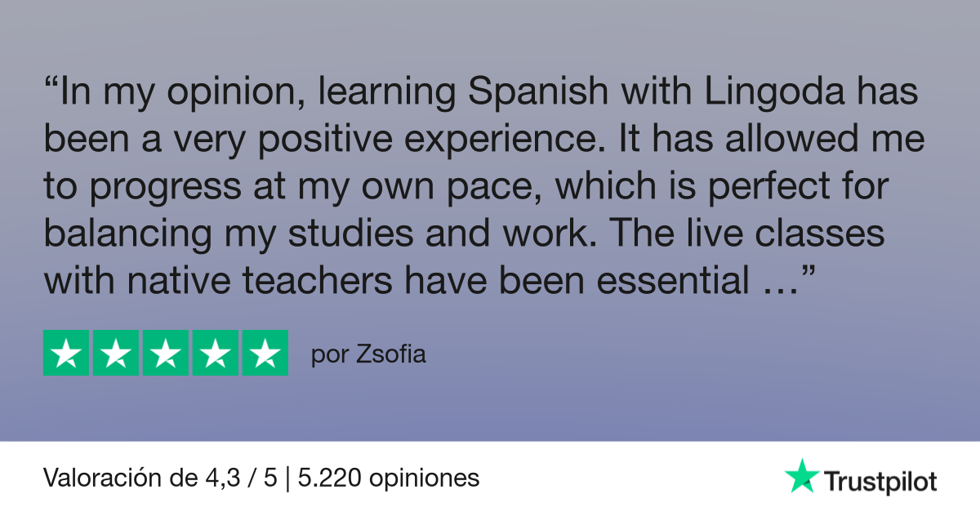
Task: Click the 'Valoración de 4,3 / 5' text
Action: 161,477
